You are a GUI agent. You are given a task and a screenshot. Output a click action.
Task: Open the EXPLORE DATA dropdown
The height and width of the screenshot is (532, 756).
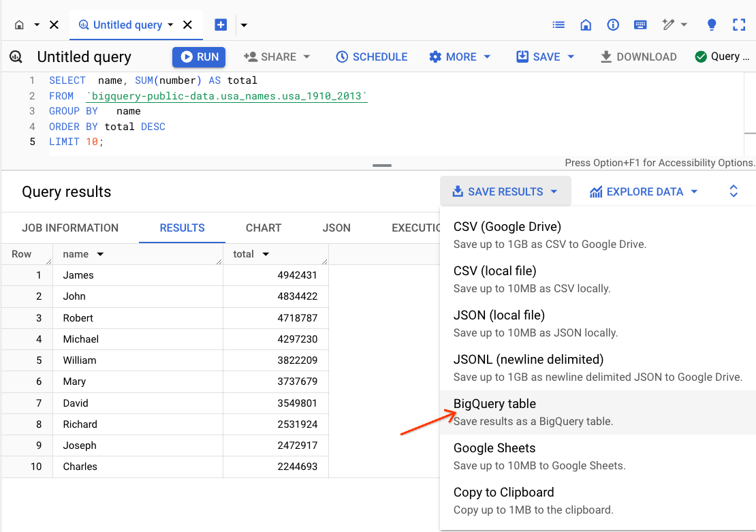point(642,191)
